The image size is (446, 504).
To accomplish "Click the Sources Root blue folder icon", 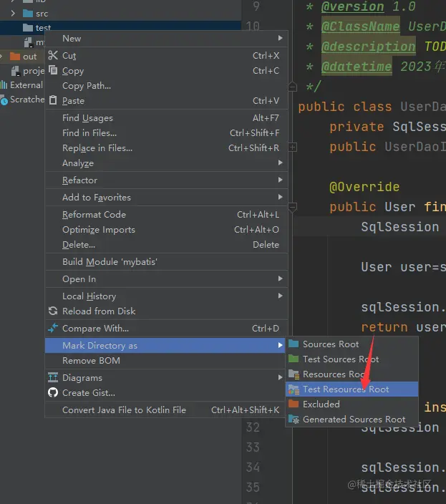I will click(x=294, y=344).
